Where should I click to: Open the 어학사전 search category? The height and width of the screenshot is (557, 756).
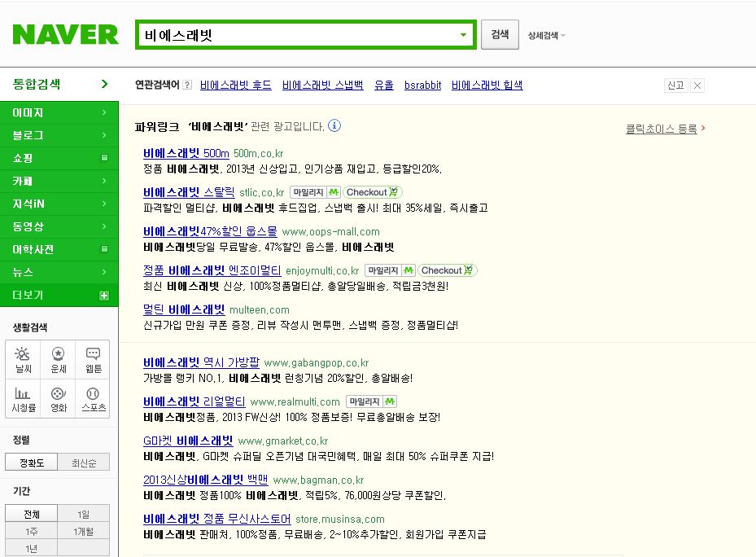click(x=59, y=249)
